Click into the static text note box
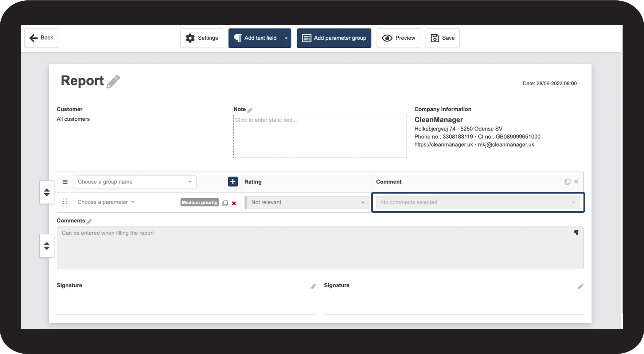Viewport: 644px width, 354px height. tap(320, 136)
